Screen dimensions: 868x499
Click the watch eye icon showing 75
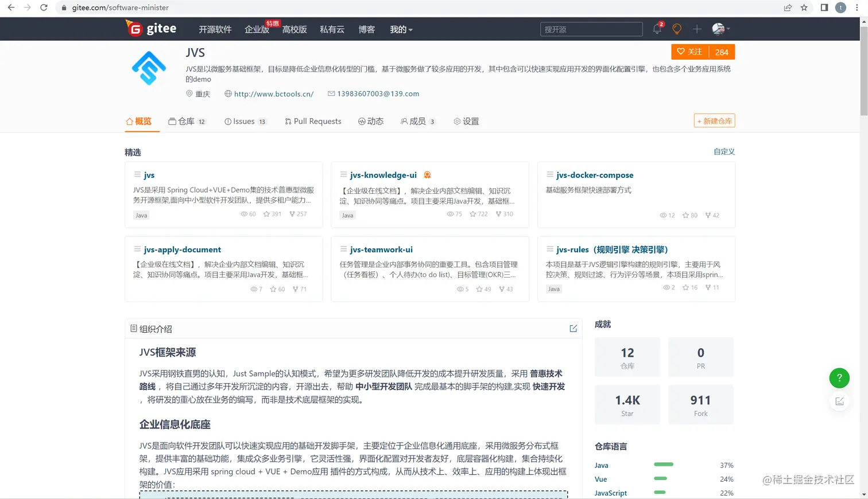[451, 214]
